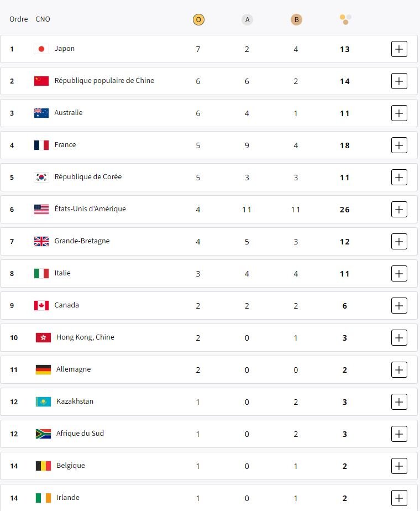Click France's total medal count 18
420x511 pixels.
(345, 145)
